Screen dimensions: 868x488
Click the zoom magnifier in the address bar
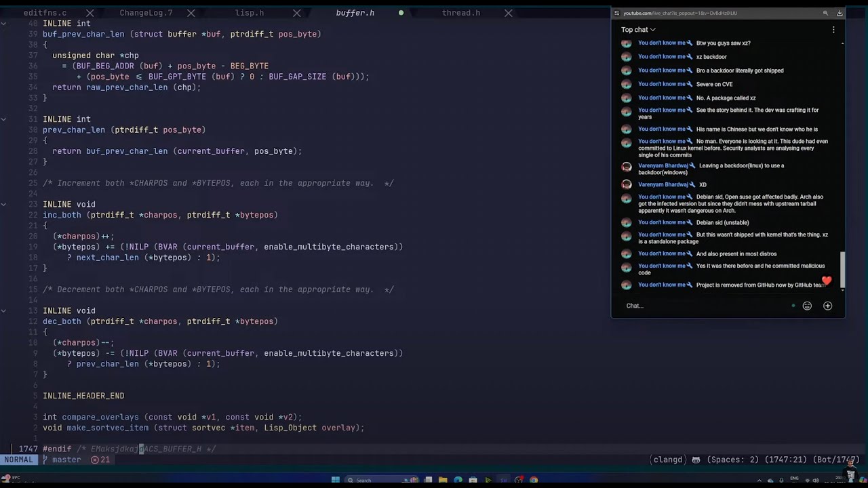tap(825, 13)
